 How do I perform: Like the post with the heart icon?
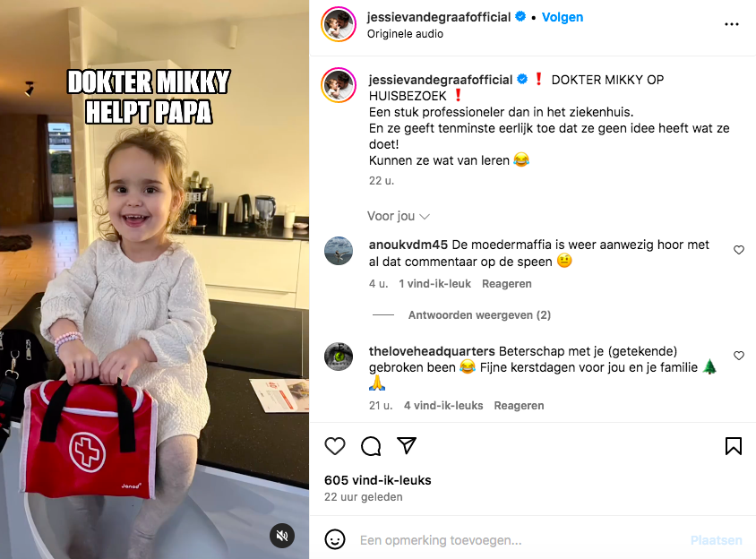pyautogui.click(x=335, y=446)
